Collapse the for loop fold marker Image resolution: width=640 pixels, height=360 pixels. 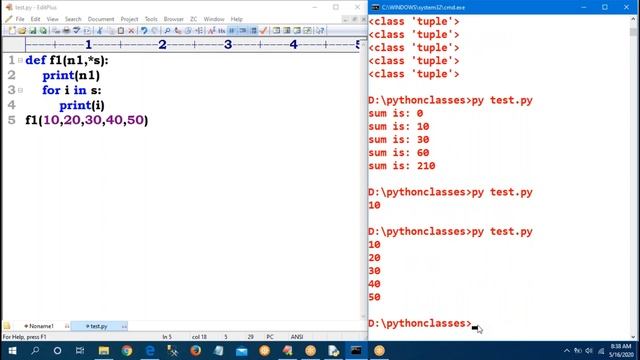coord(20,90)
